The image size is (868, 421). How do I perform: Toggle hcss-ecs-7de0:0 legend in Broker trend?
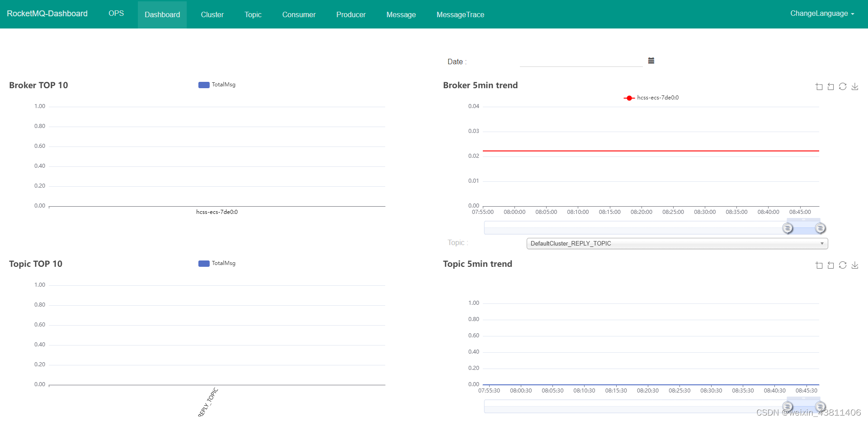coord(651,98)
